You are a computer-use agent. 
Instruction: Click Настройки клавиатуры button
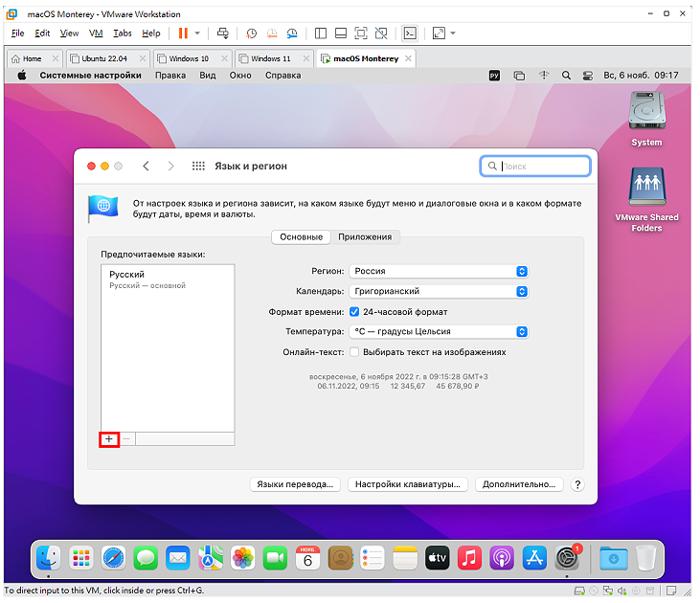coord(408,484)
